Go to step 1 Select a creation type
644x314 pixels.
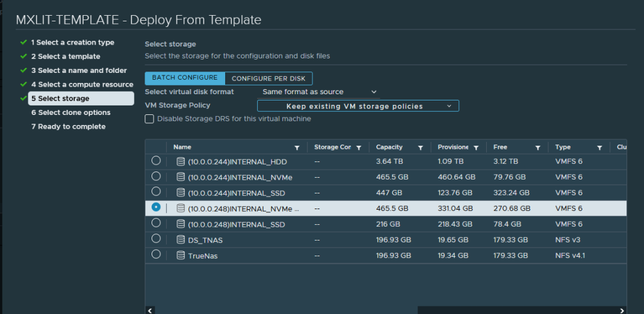(x=72, y=43)
